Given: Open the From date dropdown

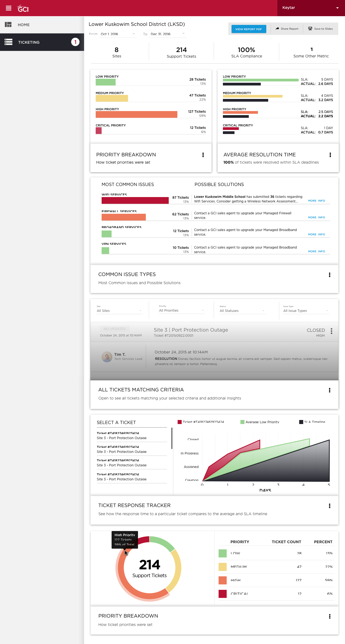Looking at the screenshot, I should (118, 34).
